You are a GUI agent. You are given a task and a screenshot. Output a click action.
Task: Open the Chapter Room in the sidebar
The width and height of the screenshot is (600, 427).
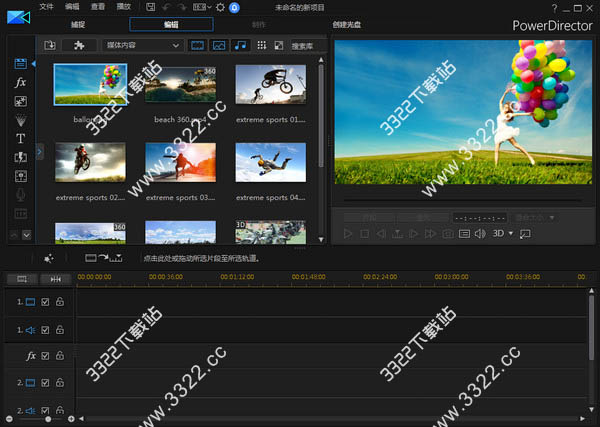pos(20,214)
